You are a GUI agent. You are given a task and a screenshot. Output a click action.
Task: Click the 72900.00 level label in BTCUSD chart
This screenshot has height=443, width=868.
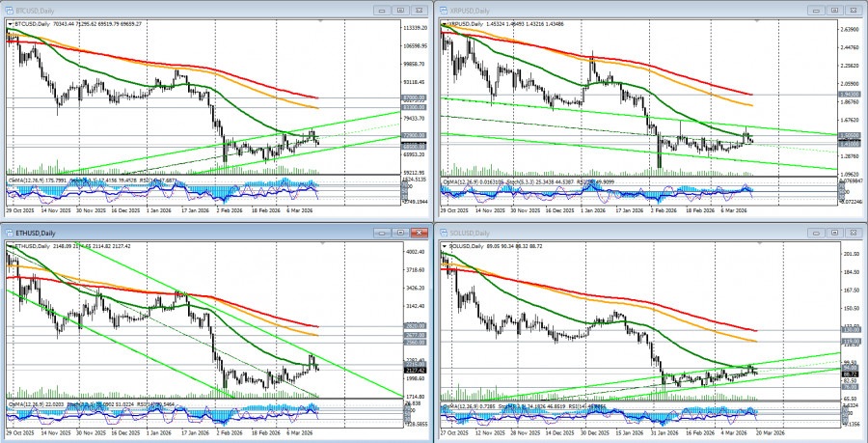(414, 135)
